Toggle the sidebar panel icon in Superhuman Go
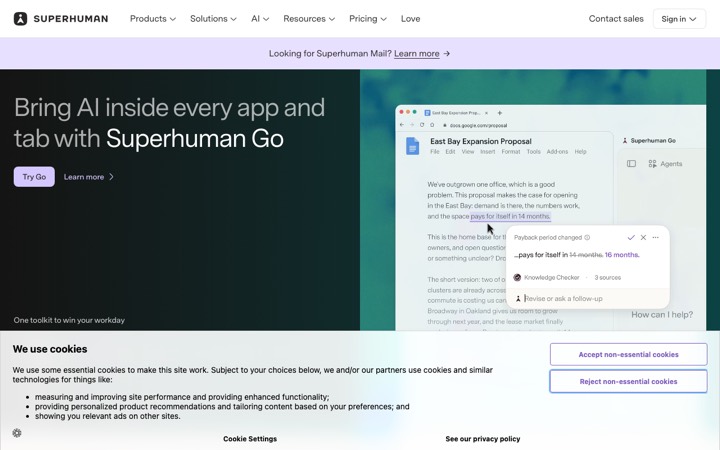The height and width of the screenshot is (450, 720). [x=631, y=164]
